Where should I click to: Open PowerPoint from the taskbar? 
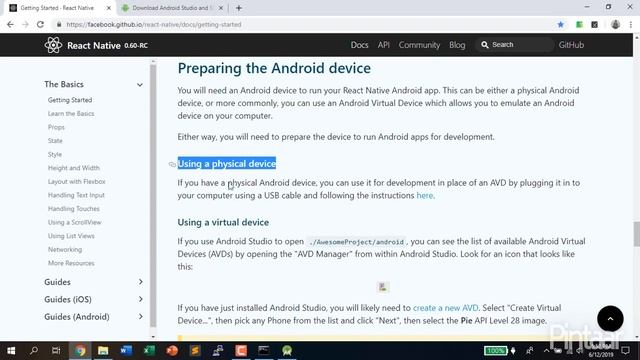pos(172,351)
